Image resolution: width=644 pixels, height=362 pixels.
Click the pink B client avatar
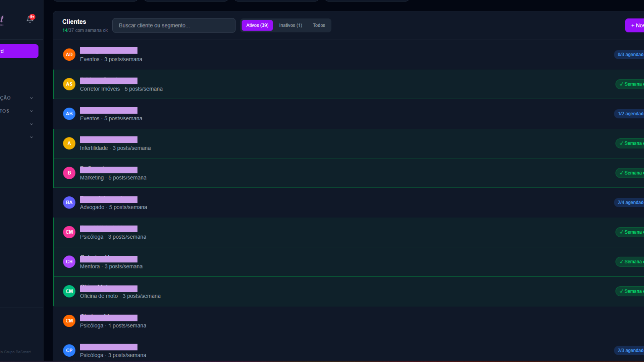(x=69, y=173)
